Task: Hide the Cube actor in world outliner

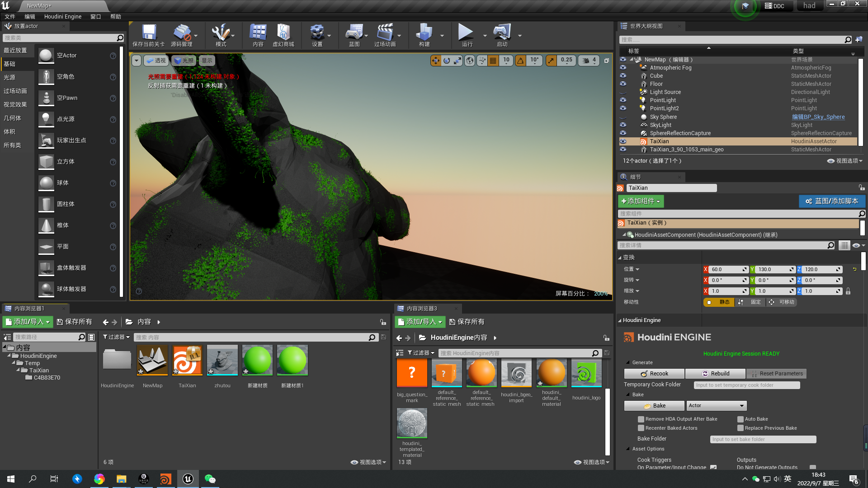Action: pyautogui.click(x=623, y=75)
